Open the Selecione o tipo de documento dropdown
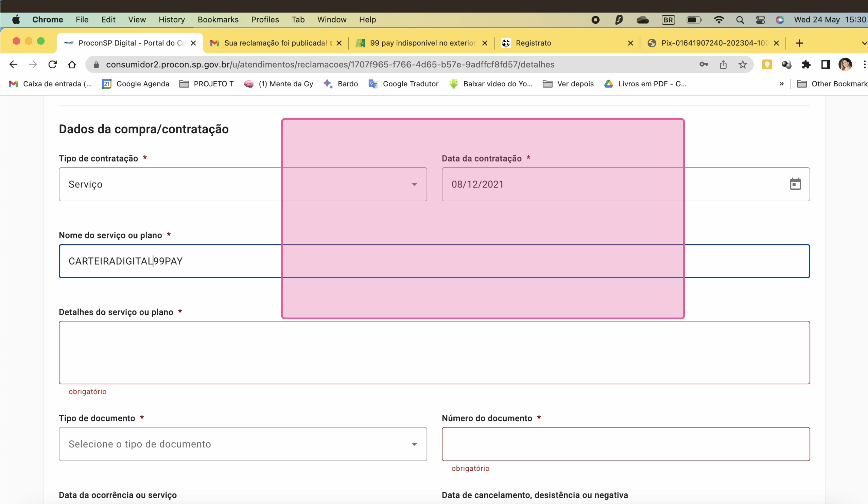Viewport: 868px width, 504px height. click(x=242, y=444)
